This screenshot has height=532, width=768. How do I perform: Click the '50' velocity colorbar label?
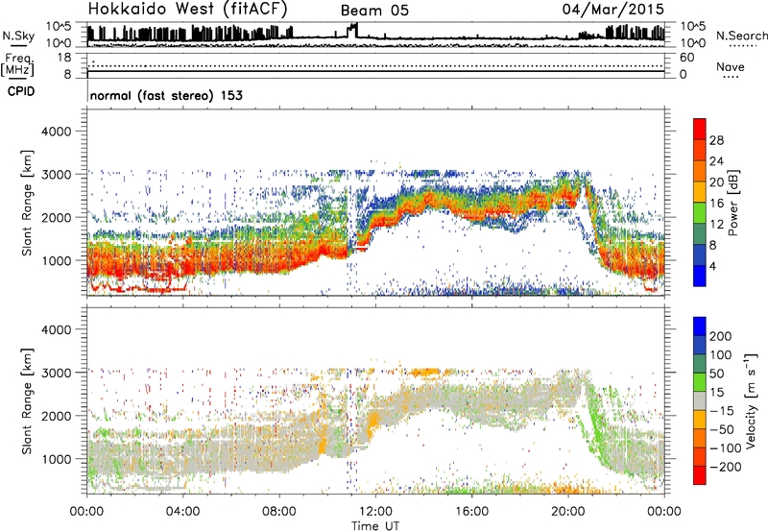pos(716,374)
